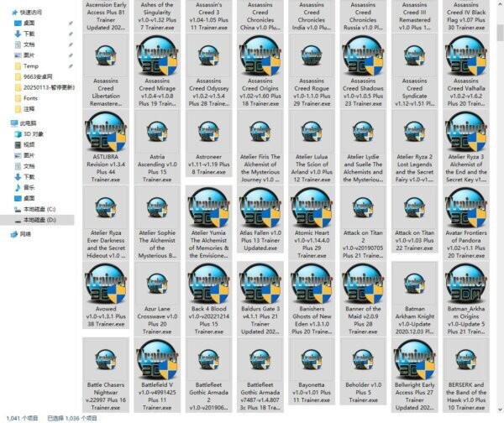Select the Beholder v1.0 trainer icon

[363, 360]
